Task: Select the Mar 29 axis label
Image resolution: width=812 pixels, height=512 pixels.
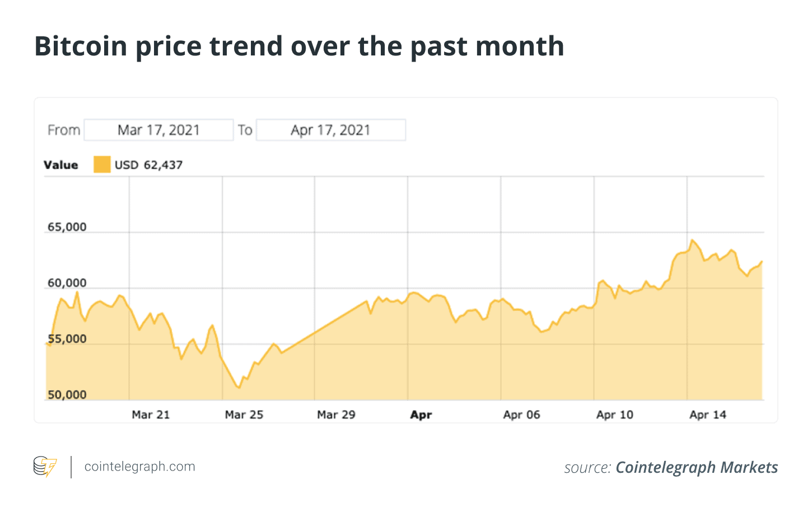Action: pyautogui.click(x=336, y=415)
